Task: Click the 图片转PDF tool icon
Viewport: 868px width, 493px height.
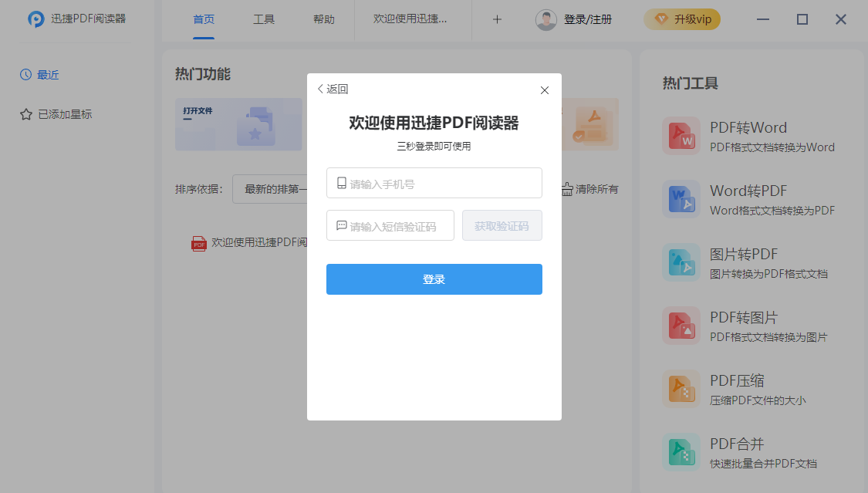Action: click(x=681, y=262)
